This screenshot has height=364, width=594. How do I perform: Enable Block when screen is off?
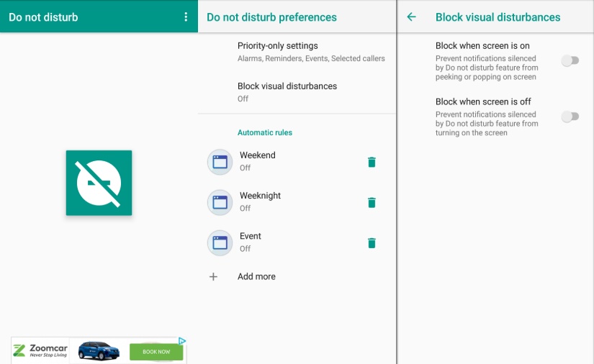(570, 117)
